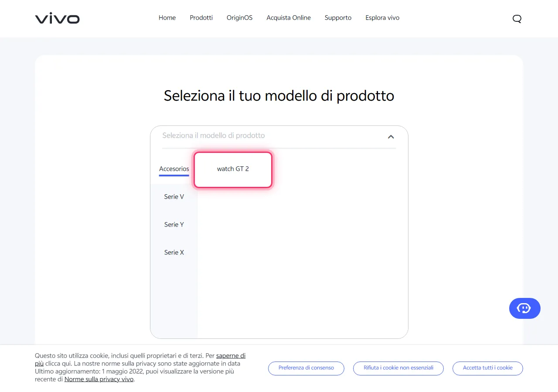Screen dimensions: 558x392
Task: Open Norme sulla privacy vivo link
Action: pos(99,379)
